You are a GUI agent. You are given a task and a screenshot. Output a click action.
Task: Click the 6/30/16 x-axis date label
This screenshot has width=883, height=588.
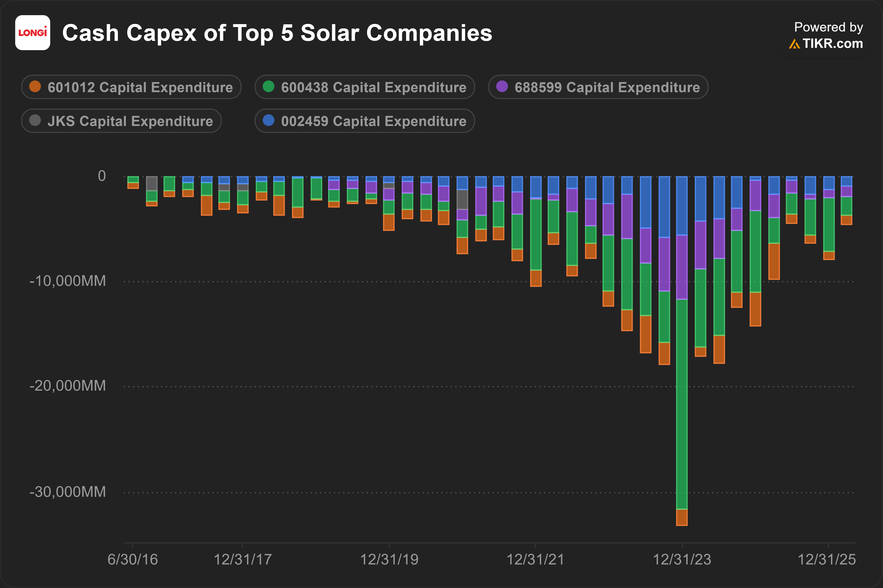click(x=133, y=559)
